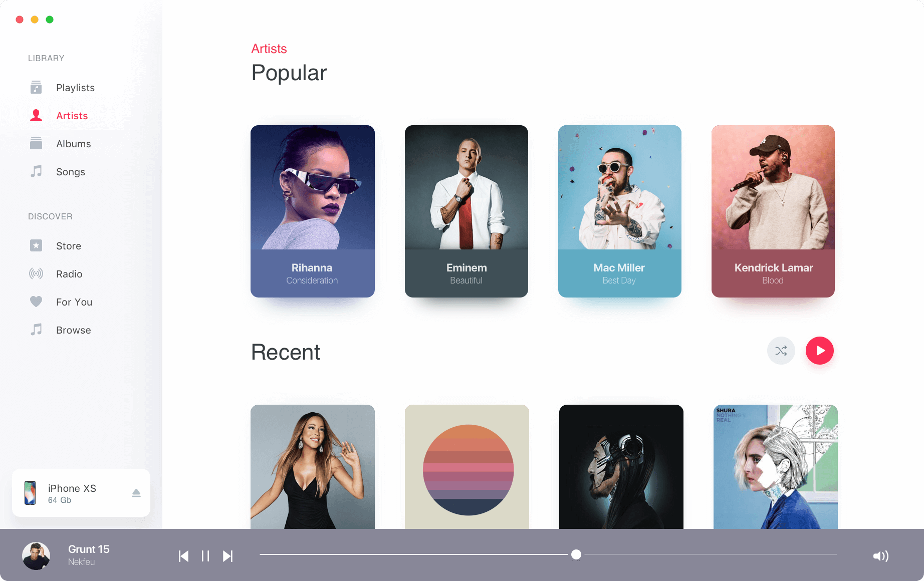
Task: Click the Consideration song label under Rihanna
Action: pos(312,280)
